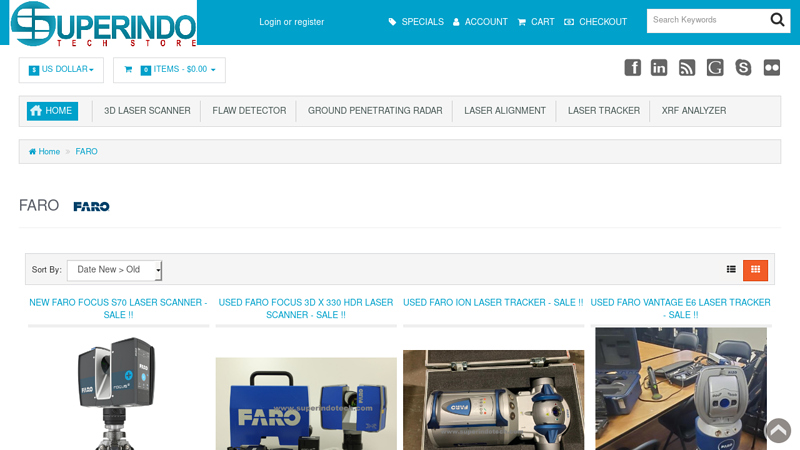The height and width of the screenshot is (450, 800).
Task: Open the Google social icon
Action: pos(715,67)
